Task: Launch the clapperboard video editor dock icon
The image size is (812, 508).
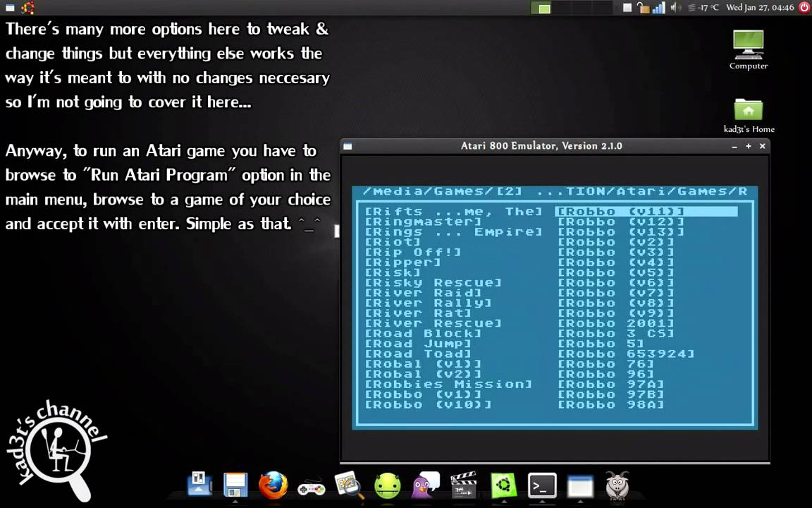Action: 464,485
